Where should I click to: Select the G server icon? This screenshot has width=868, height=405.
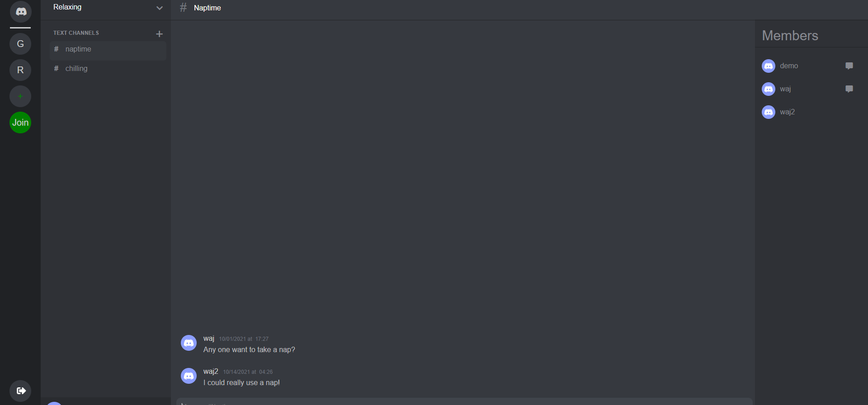(x=20, y=44)
